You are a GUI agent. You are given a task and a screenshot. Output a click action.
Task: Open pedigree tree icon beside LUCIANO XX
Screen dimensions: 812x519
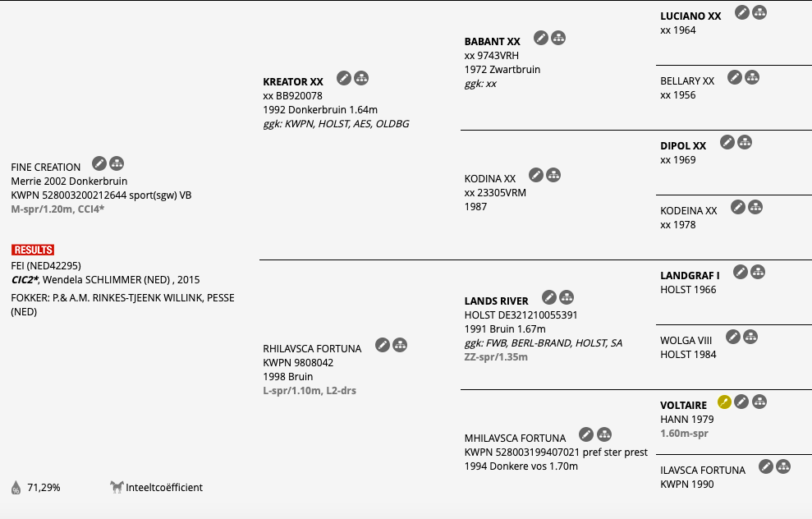point(759,12)
